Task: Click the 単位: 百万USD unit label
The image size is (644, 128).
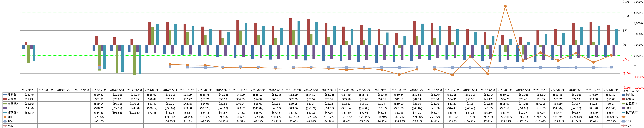Action: pos(631,91)
